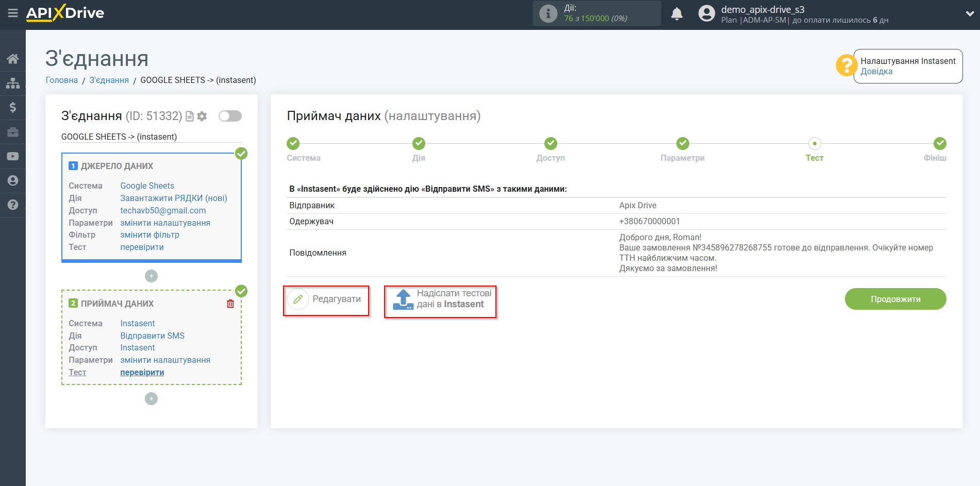Open notifications bell
The image size is (980, 486).
point(677,13)
